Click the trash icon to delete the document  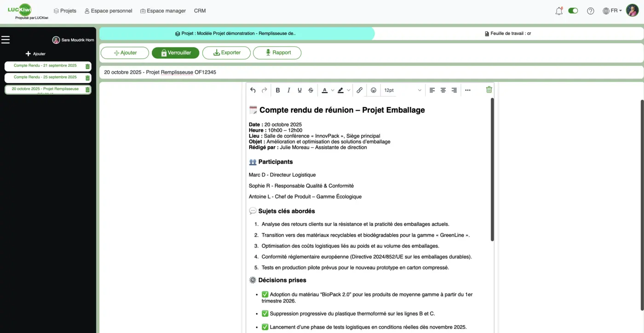[x=489, y=90]
